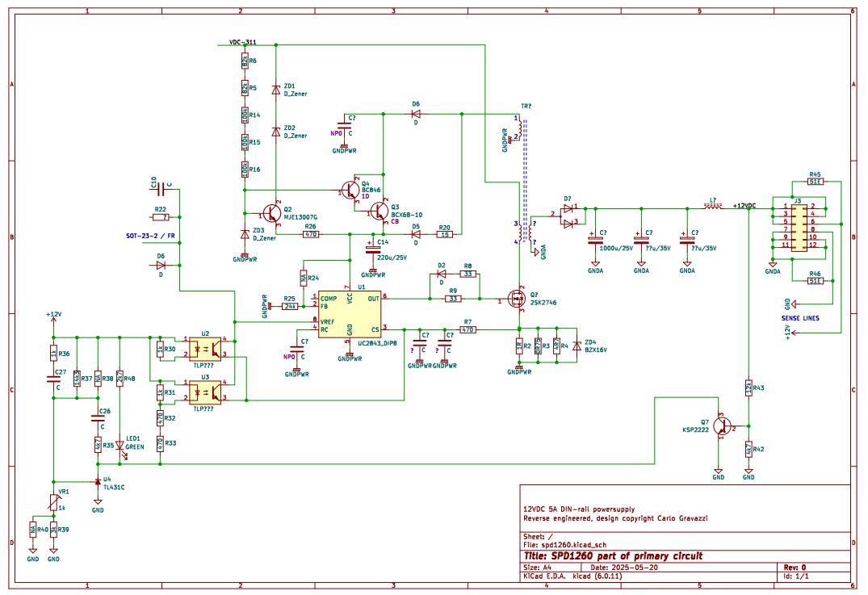Select the J3 connector symbol
868x595 pixels.
click(x=799, y=228)
